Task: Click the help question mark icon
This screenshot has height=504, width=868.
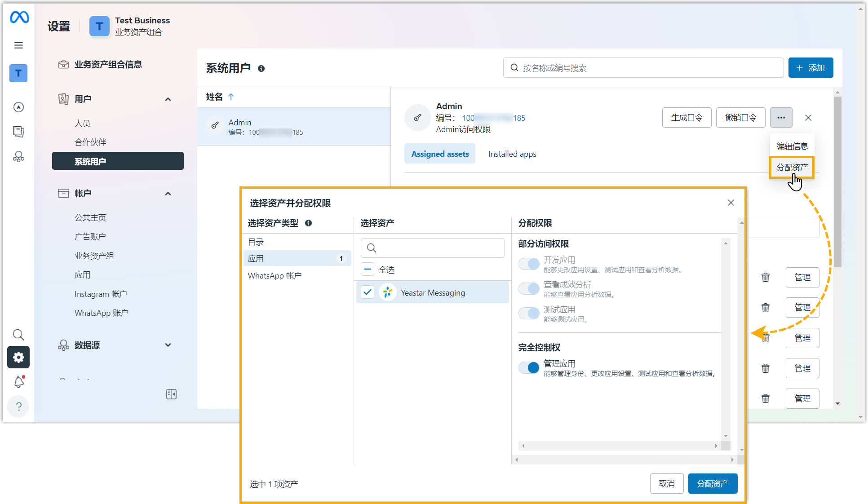Action: 18,407
